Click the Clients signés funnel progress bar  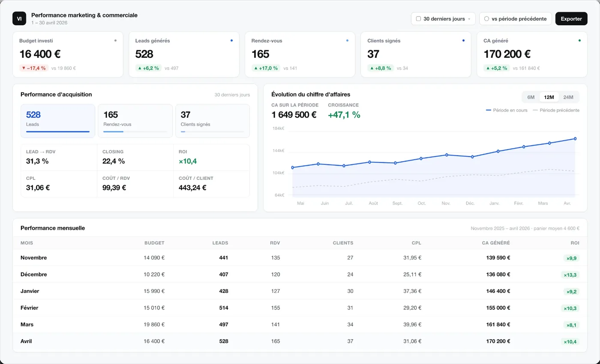[x=213, y=131]
